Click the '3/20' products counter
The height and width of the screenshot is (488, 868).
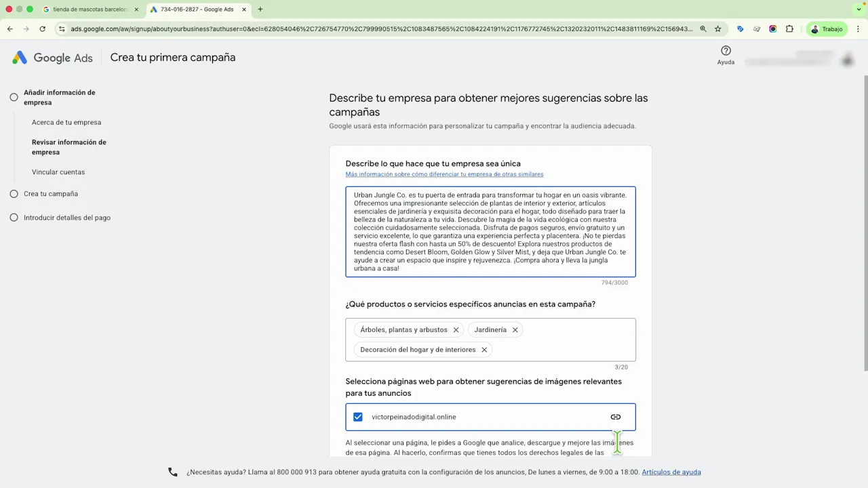[x=621, y=367]
